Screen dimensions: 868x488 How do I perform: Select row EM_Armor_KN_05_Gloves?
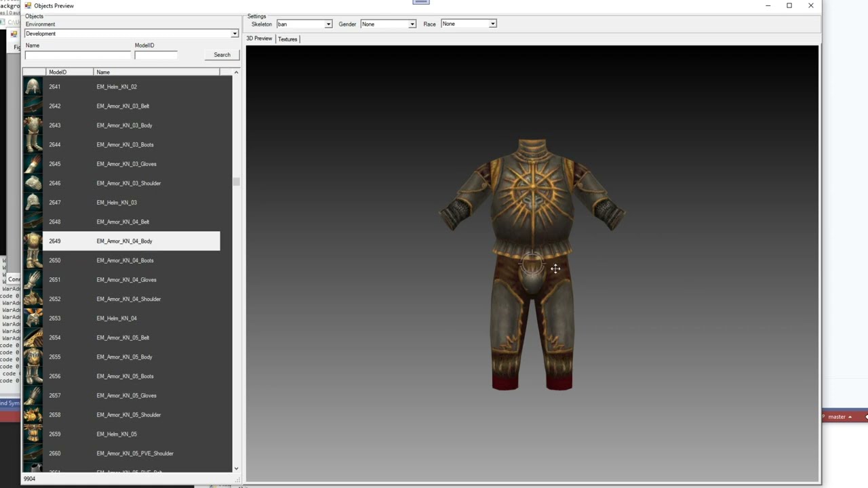tap(132, 396)
